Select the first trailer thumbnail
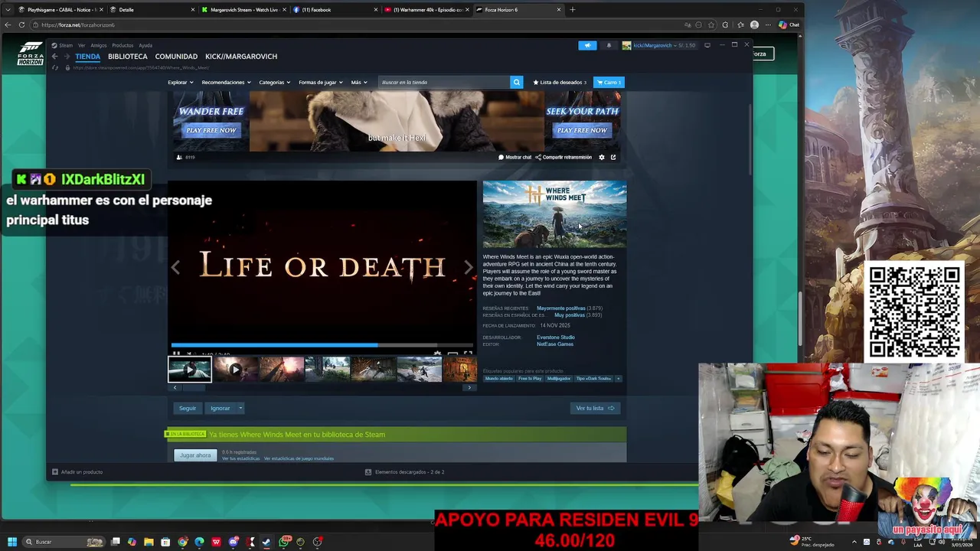 click(190, 370)
